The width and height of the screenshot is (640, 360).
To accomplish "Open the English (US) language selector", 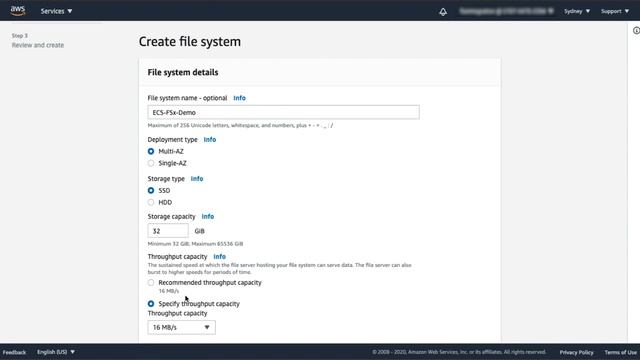I will [56, 352].
